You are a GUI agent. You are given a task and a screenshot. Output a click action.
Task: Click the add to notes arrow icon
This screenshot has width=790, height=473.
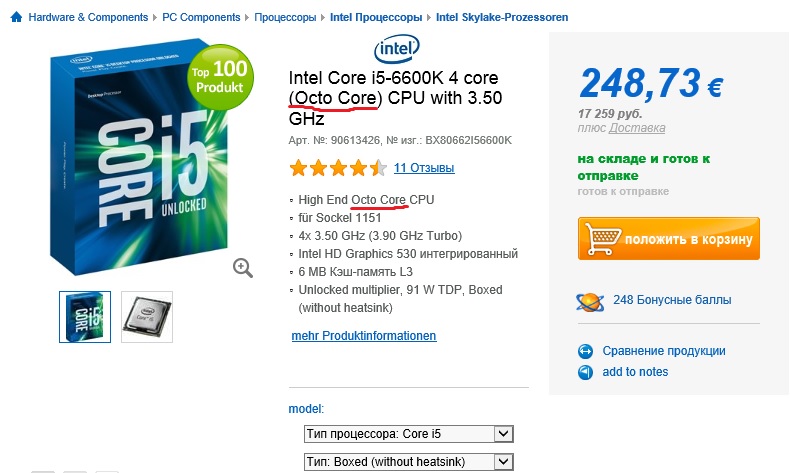[x=586, y=372]
